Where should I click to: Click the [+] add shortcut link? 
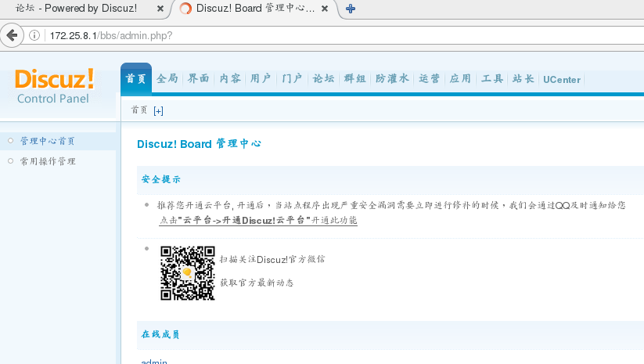tap(158, 111)
